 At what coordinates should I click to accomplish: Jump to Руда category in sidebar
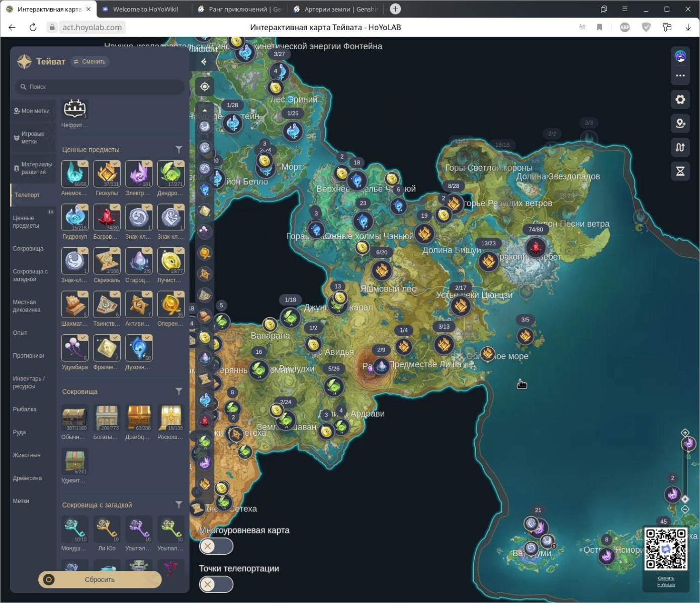20,432
